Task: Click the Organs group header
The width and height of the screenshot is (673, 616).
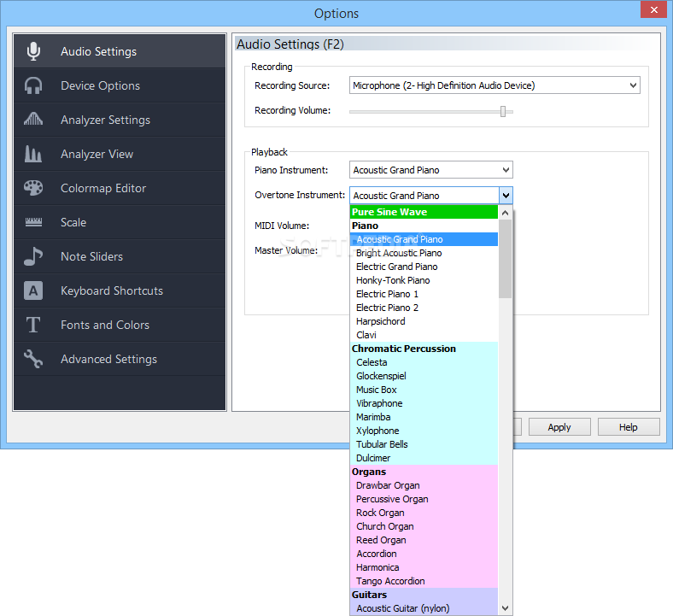Action: pos(424,472)
